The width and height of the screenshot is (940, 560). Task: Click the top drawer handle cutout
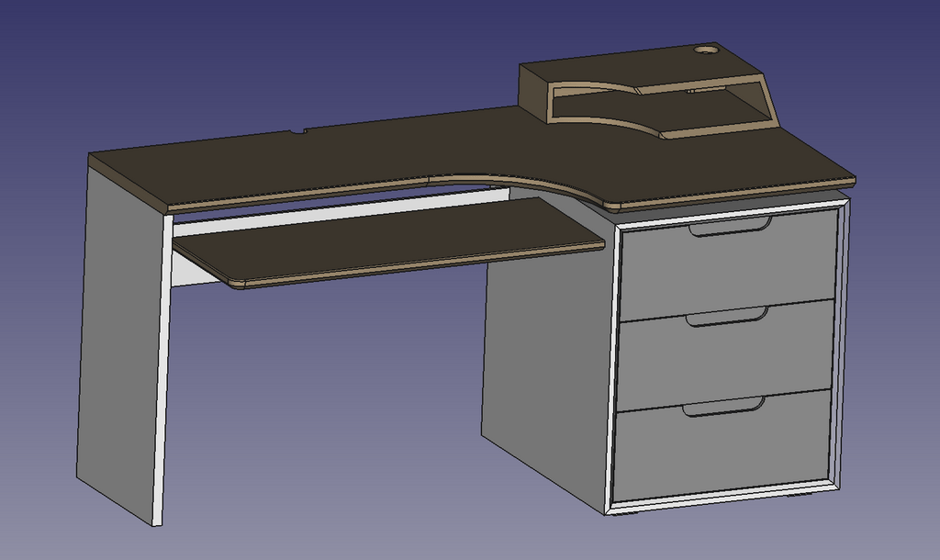pos(730,227)
